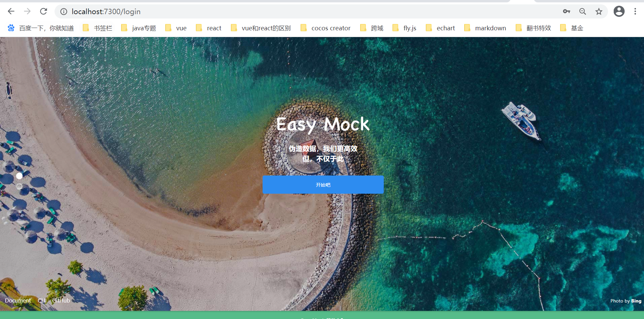The image size is (644, 319).
Task: Click the browser forward arrow
Action: point(27,11)
